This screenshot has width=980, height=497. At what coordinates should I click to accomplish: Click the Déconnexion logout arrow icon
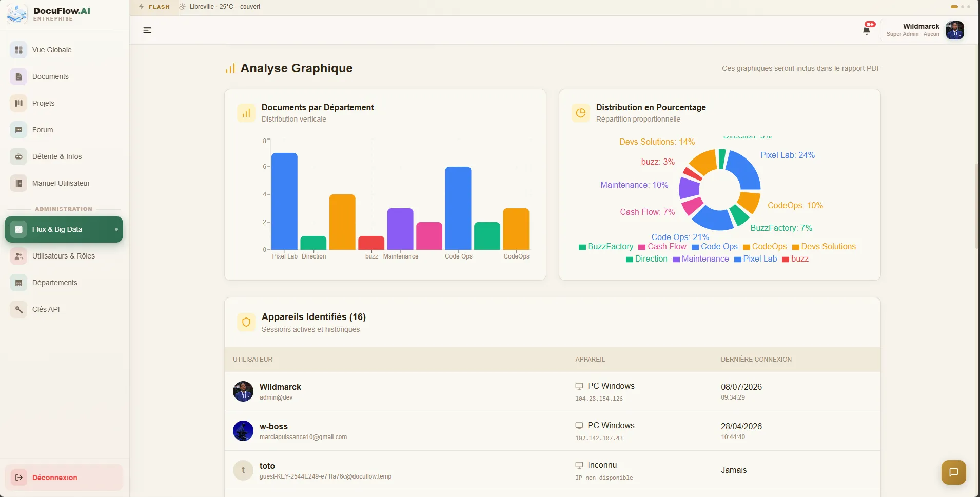point(18,478)
